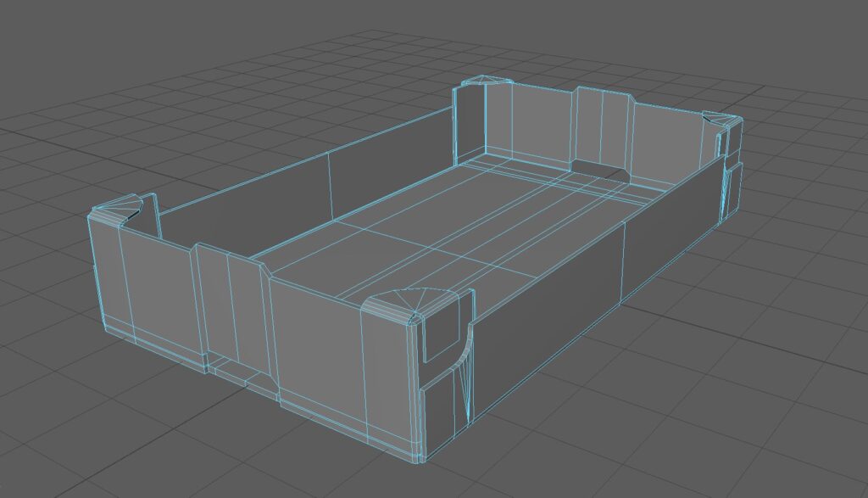This screenshot has height=498, width=868.
Task: Click the curved notch beside the nearest corner recess
Action: click(462, 346)
